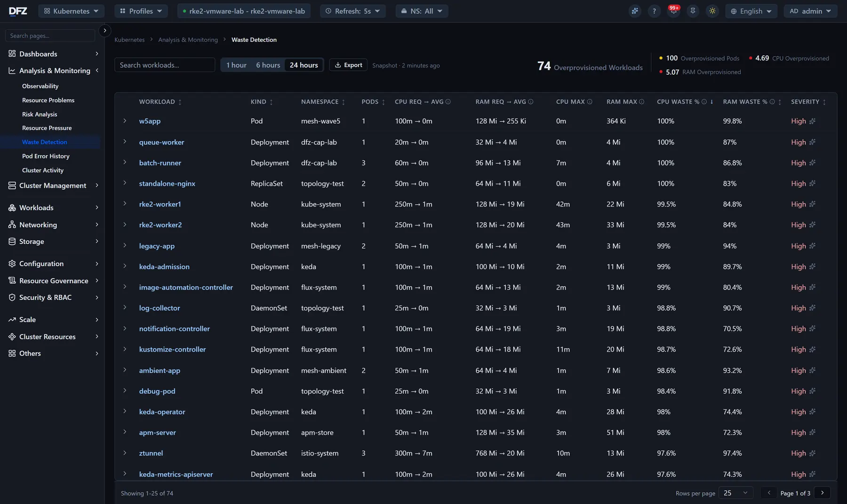Open Resource Pressure in sidebar

click(47, 128)
